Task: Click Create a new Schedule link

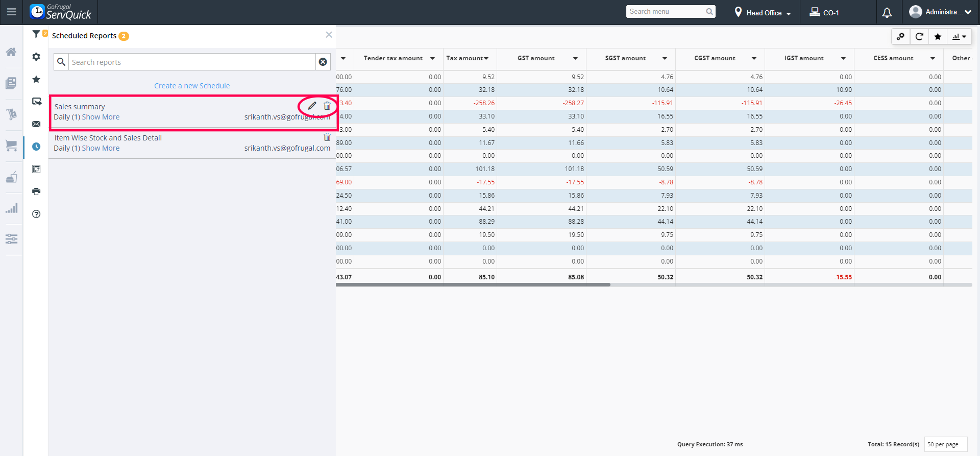Action: tap(192, 86)
